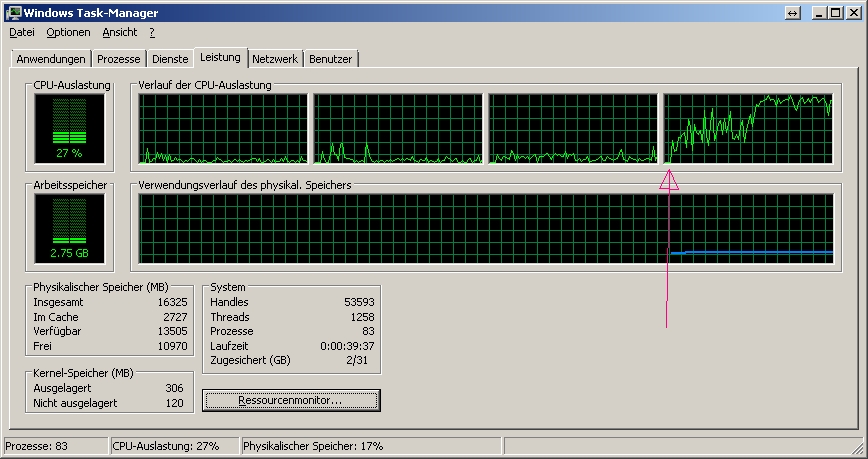Click the Kernel-Speicher (MB) group label
This screenshot has height=459, width=868.
83,373
